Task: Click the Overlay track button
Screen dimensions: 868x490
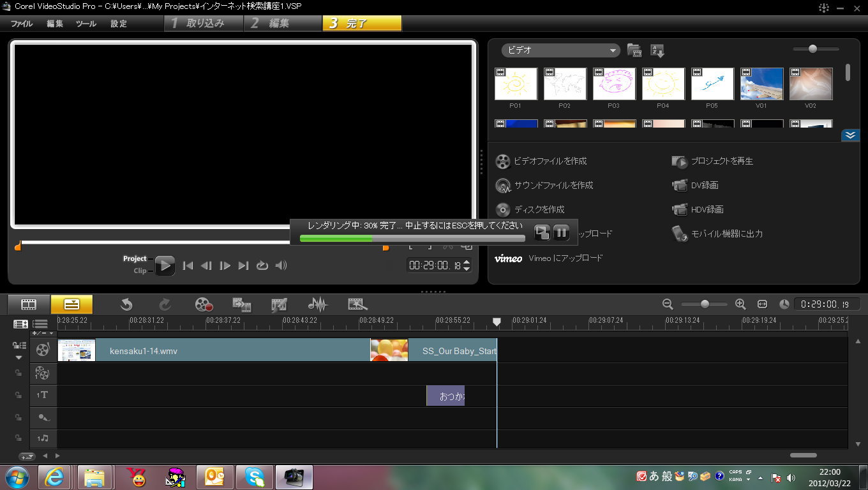Action: (42, 373)
